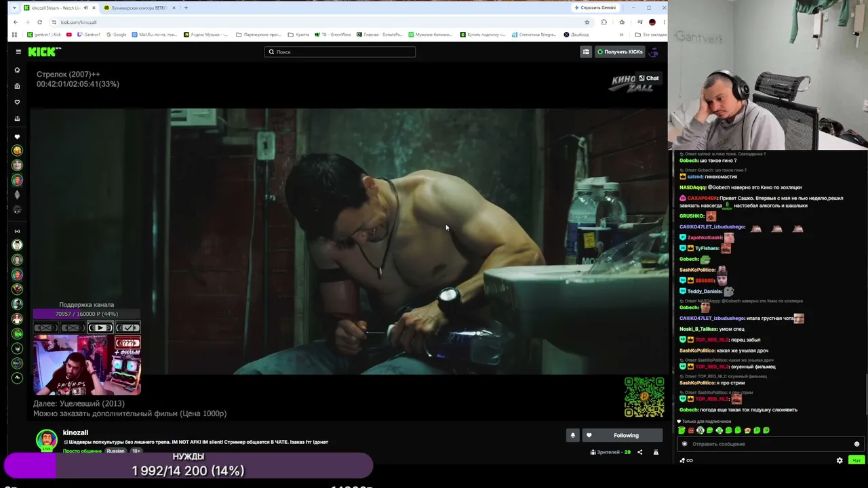Go back in the browser

(x=16, y=22)
